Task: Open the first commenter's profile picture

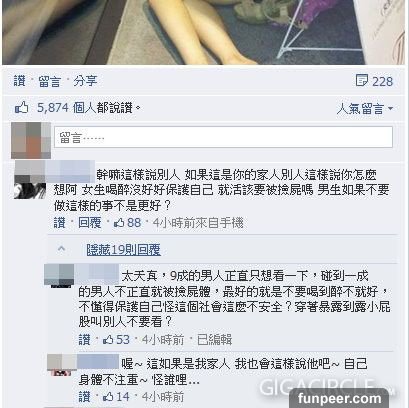Action: (x=30, y=180)
